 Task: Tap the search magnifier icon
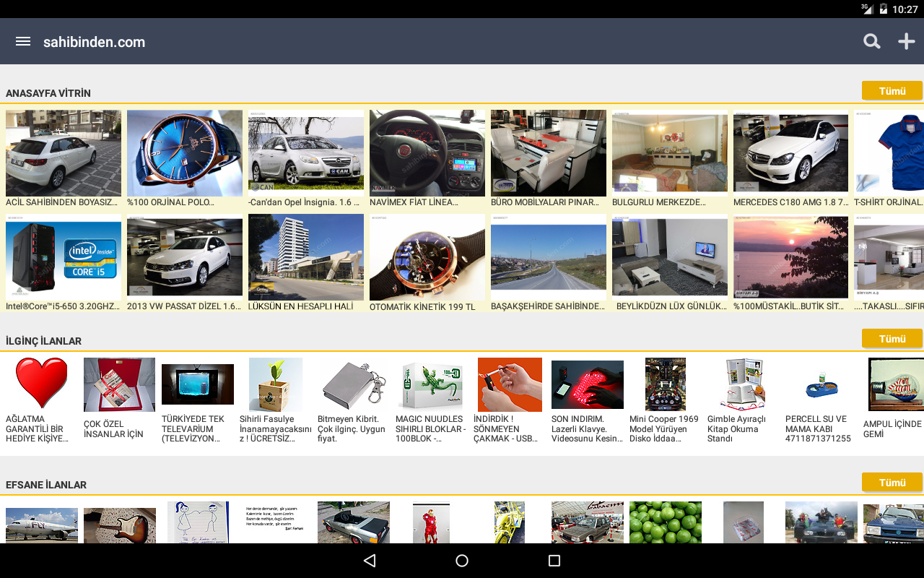pyautogui.click(x=872, y=41)
